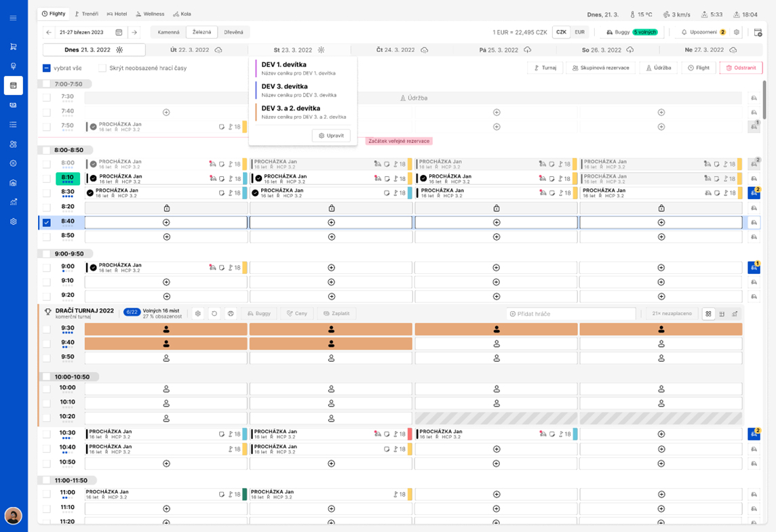Switch to the Hotel tab
The image size is (776, 532).
point(117,14)
